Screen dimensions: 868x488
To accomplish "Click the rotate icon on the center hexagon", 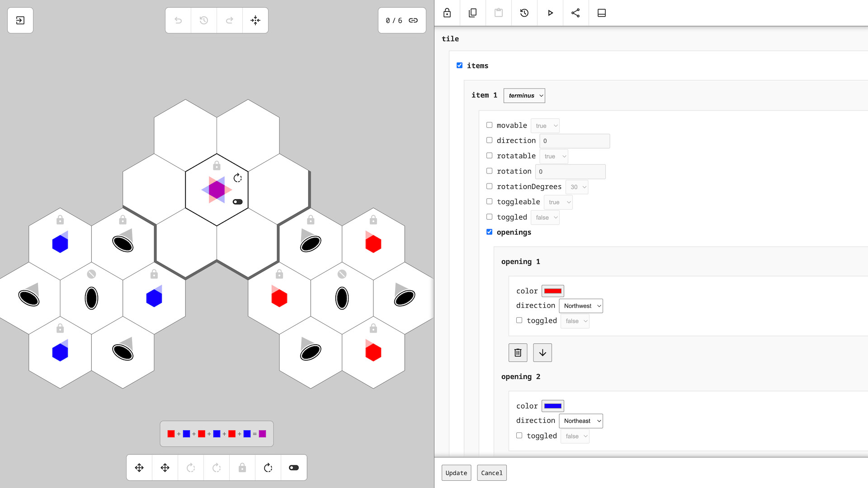I will coord(238,178).
